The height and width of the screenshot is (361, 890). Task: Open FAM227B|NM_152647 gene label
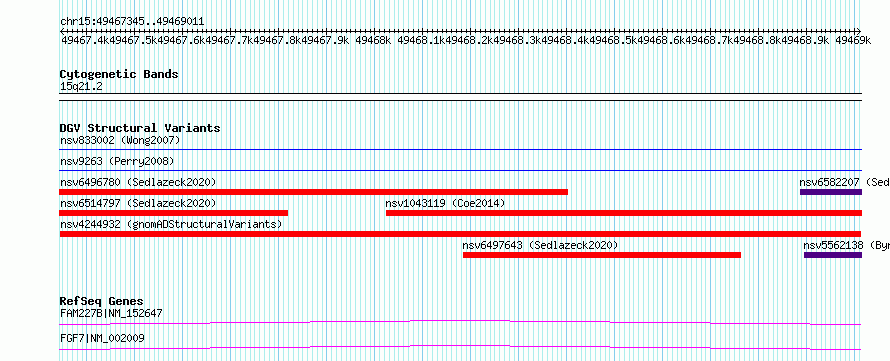click(112, 313)
